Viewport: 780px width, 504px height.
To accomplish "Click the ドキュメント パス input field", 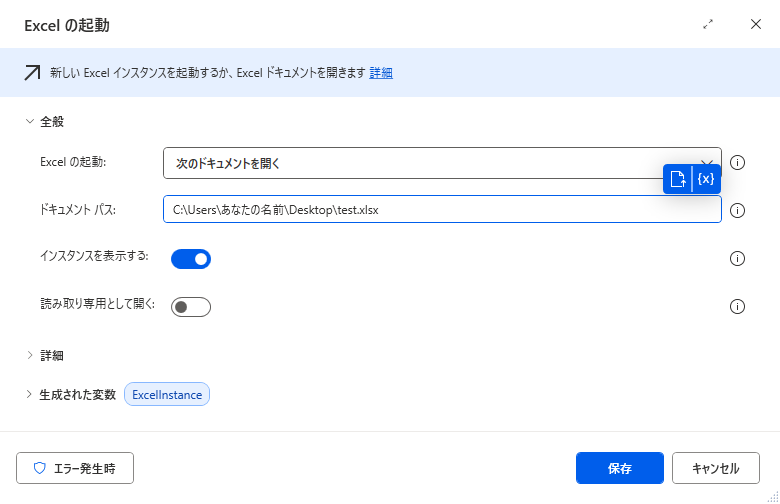I will pyautogui.click(x=442, y=209).
